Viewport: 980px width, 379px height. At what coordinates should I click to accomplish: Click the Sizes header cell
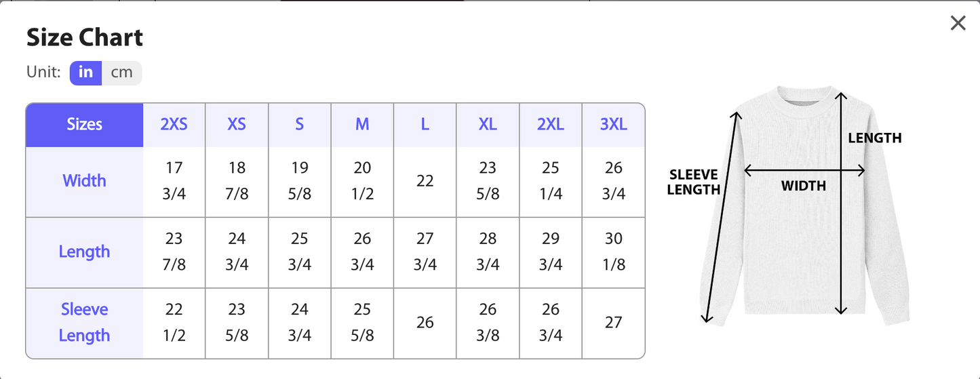point(85,125)
